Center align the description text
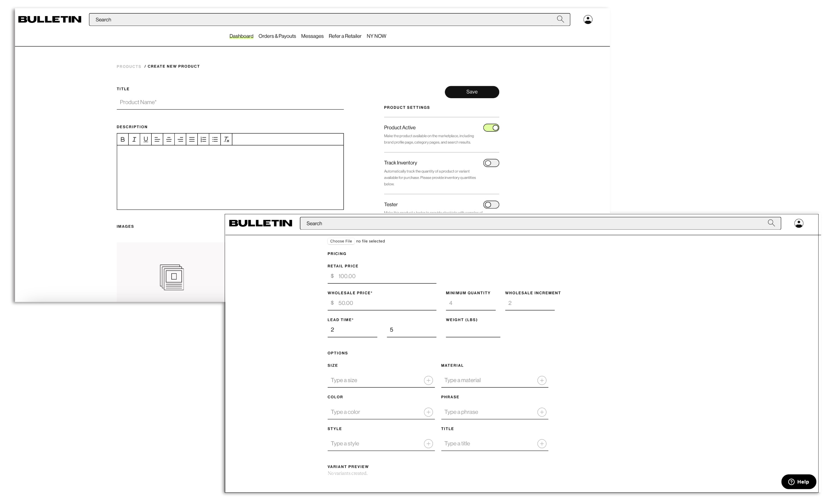Image resolution: width=831 pixels, height=504 pixels. 169,139
